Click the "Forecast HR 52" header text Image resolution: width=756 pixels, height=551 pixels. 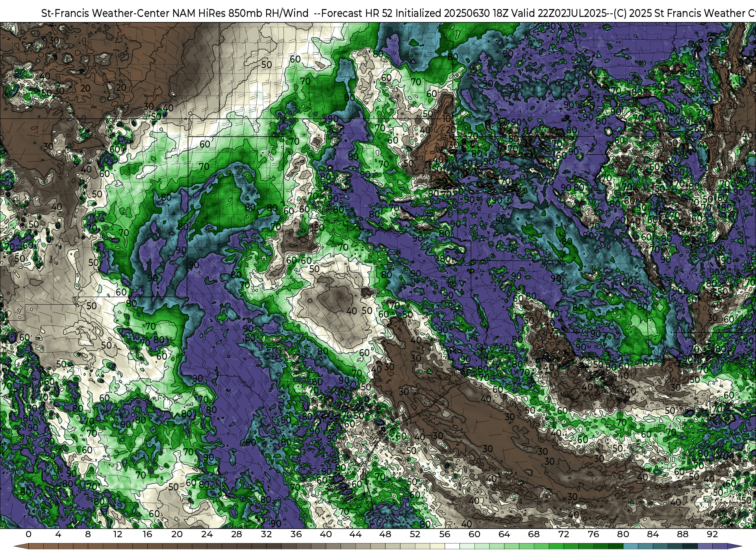pyautogui.click(x=357, y=13)
